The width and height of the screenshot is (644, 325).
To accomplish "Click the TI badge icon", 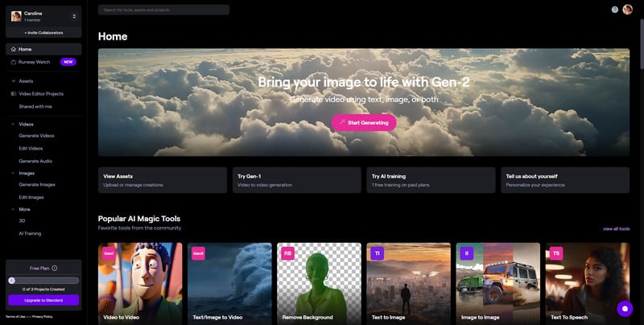I will (378, 253).
